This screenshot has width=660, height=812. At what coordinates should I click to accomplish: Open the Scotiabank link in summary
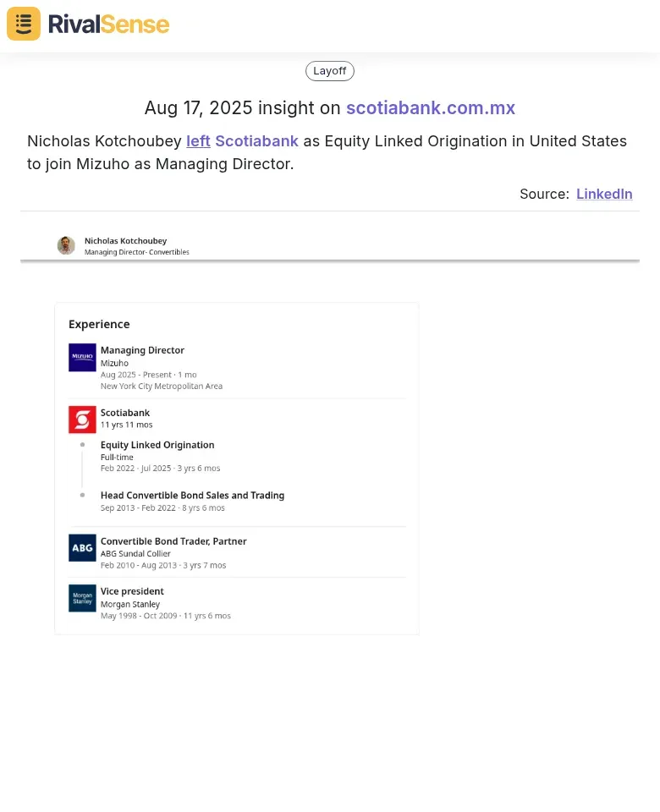point(256,141)
